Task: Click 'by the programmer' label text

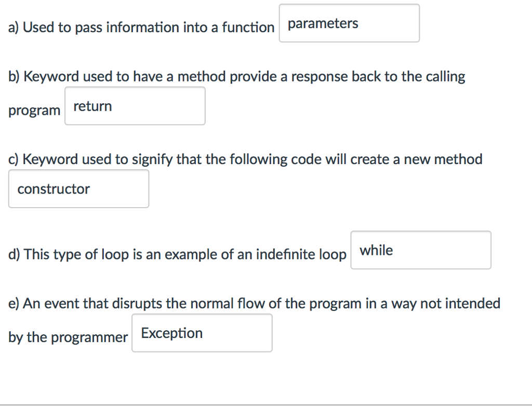Action: (x=68, y=337)
